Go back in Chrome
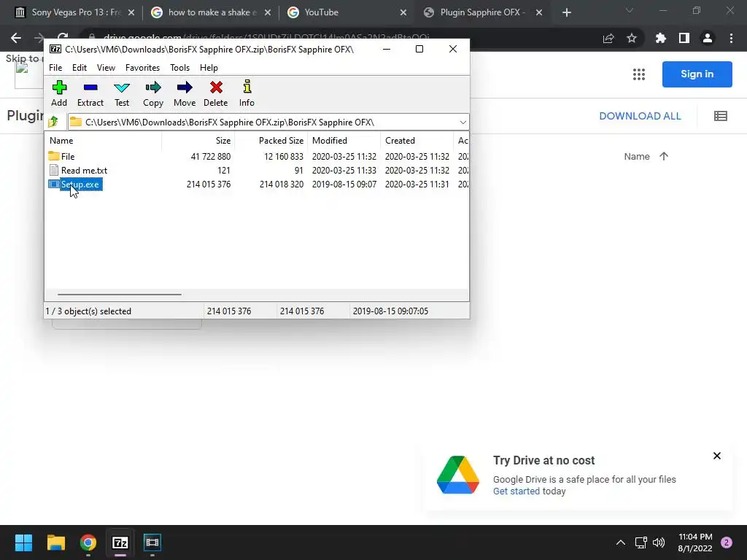The image size is (747, 560). coord(16,38)
